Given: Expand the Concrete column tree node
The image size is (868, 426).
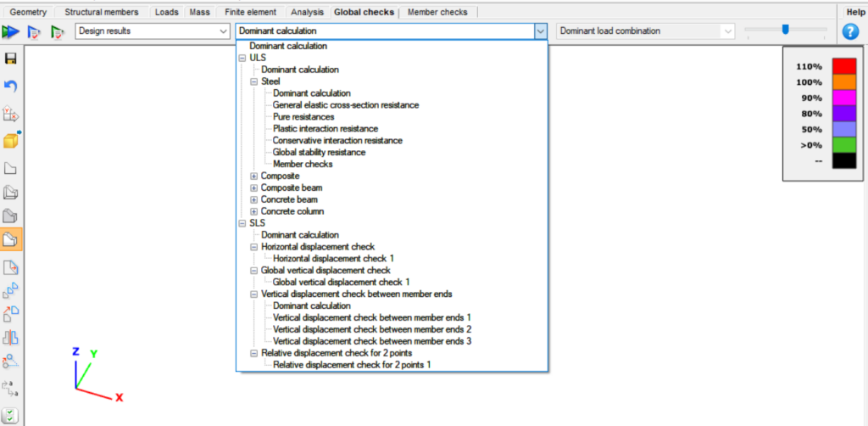Looking at the screenshot, I should pos(253,211).
